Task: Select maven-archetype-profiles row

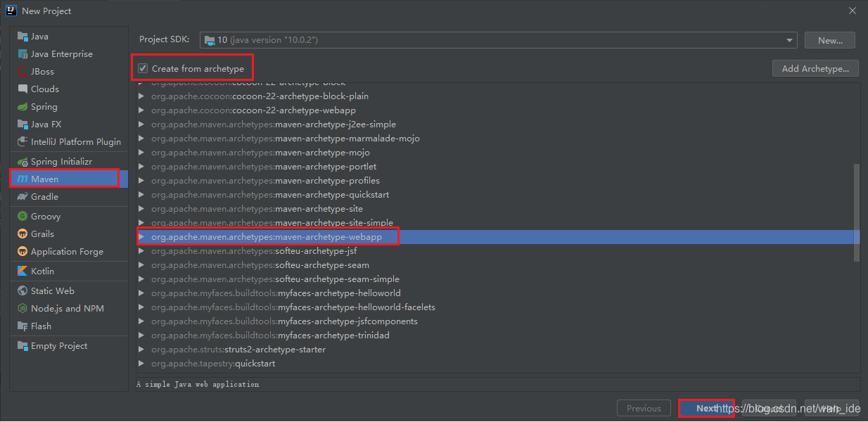Action: [498, 181]
